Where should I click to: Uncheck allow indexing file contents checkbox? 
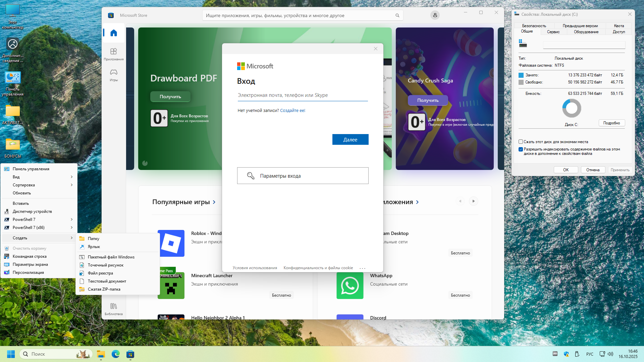[x=521, y=149]
